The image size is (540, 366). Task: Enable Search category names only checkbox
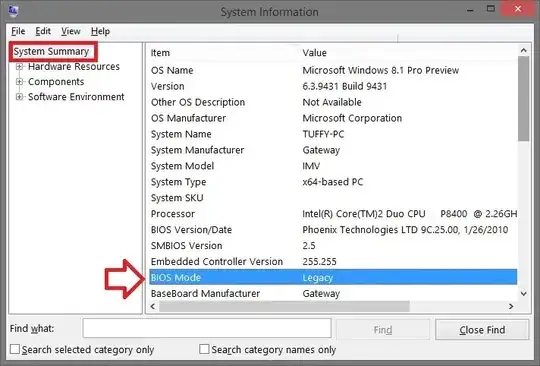click(204, 349)
